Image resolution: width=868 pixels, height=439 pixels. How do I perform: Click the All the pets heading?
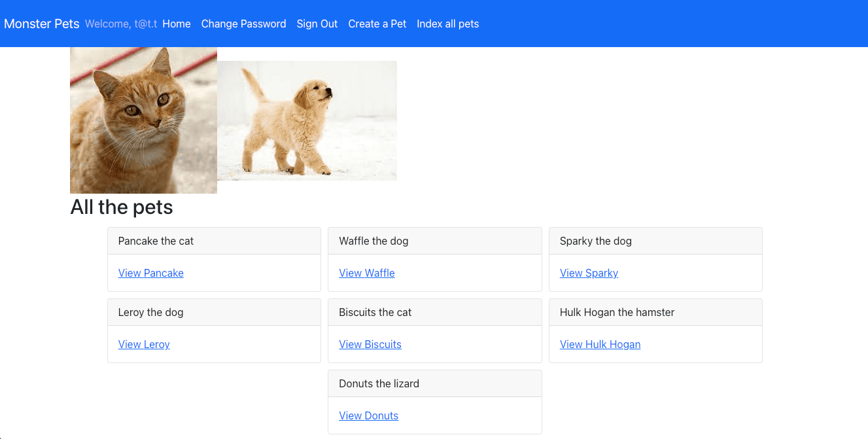click(x=122, y=207)
